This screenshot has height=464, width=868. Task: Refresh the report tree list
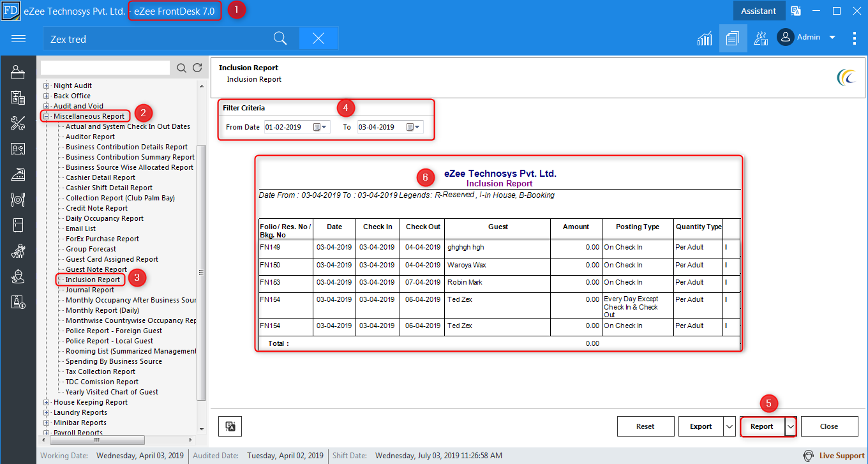[197, 68]
